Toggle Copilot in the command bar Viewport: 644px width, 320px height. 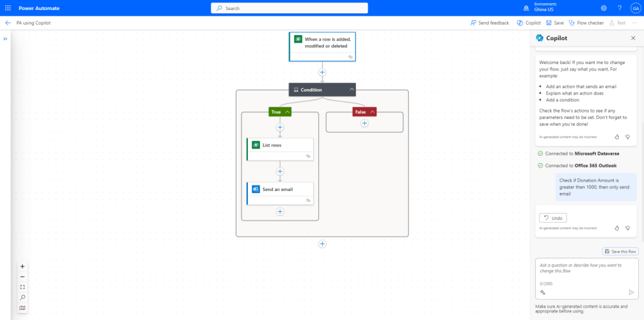528,23
